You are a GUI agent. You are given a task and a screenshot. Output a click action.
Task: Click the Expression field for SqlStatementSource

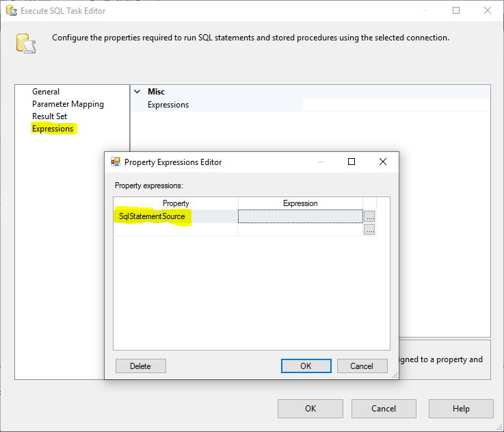tap(300, 216)
